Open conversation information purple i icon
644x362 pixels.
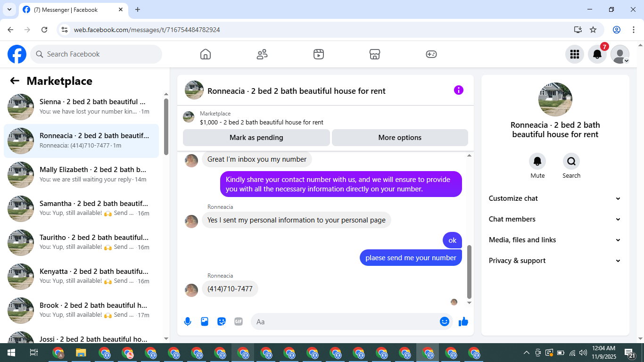tap(459, 90)
